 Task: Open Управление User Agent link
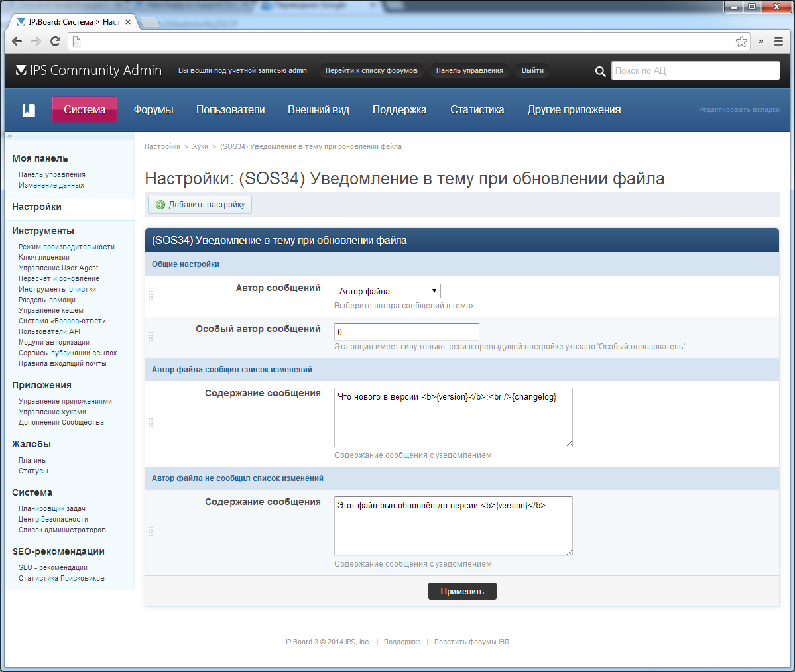(x=58, y=268)
